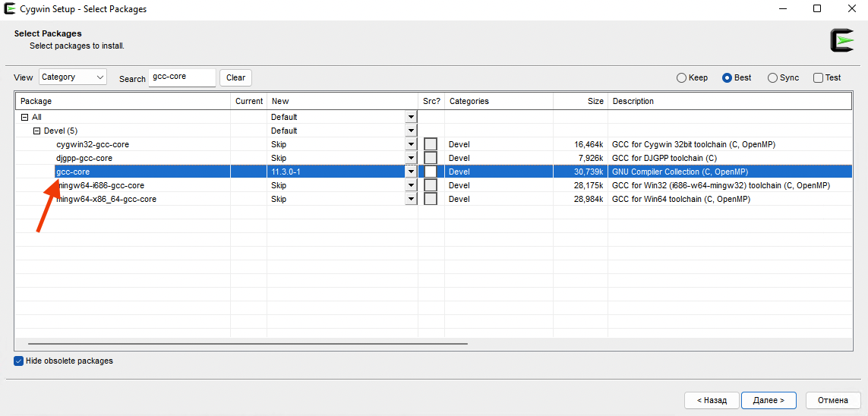Uncheck Hide obsolete packages
The width and height of the screenshot is (868, 416).
point(19,361)
